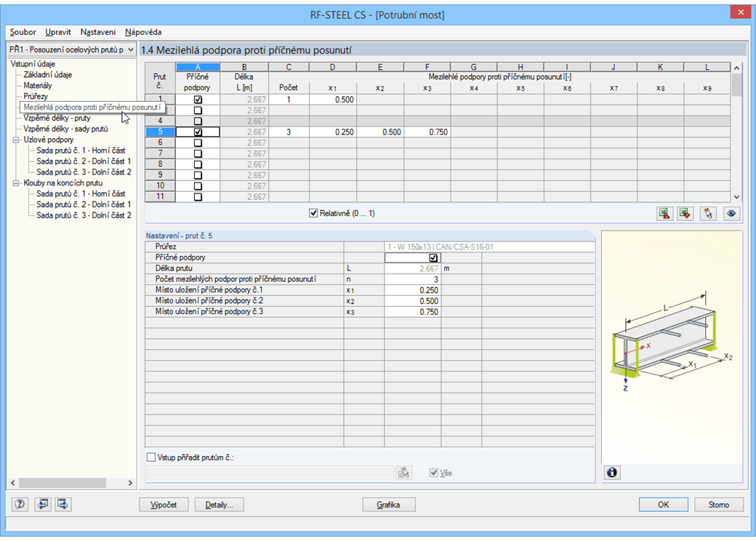Click the disabled member pick icon beside input field
The width and height of the screenshot is (756, 541).
tap(403, 473)
